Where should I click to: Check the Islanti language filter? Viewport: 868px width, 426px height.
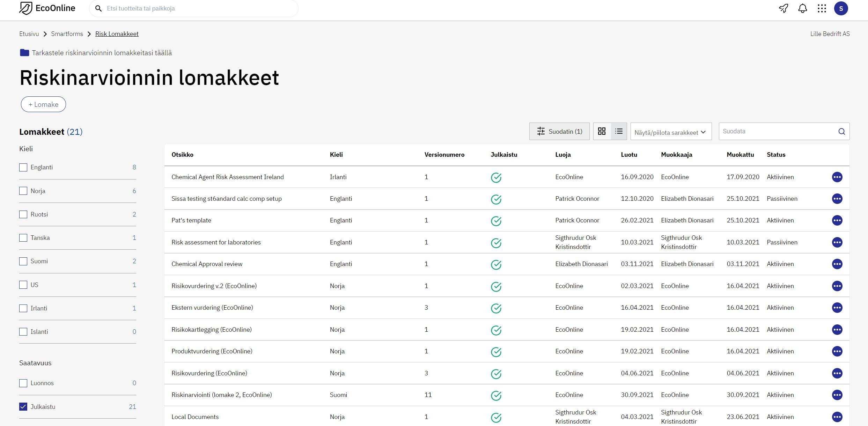[x=23, y=332]
